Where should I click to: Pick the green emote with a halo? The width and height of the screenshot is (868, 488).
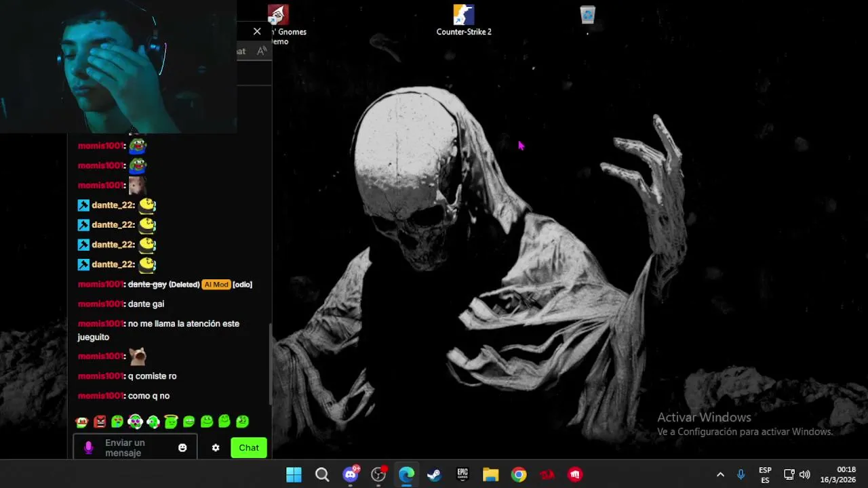(x=171, y=422)
